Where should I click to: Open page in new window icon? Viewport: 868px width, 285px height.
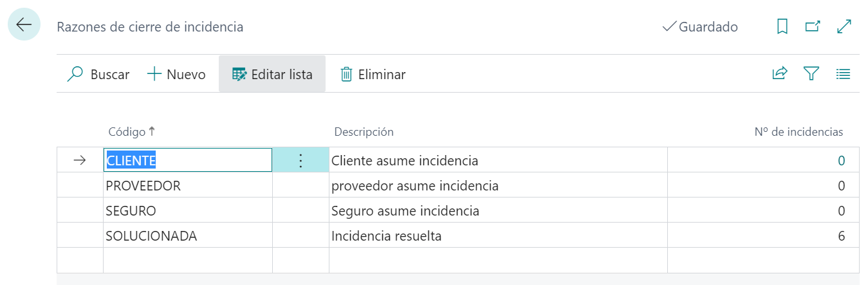point(813,27)
